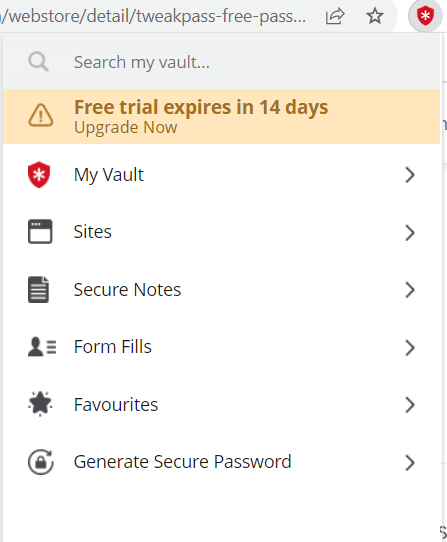Bookmark this page with the star icon
This screenshot has height=542, width=447.
click(374, 16)
